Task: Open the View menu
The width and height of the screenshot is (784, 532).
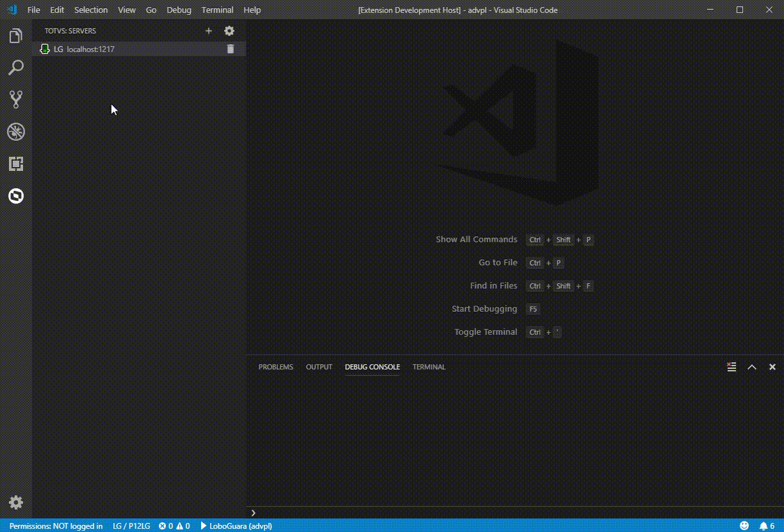Action: click(127, 10)
